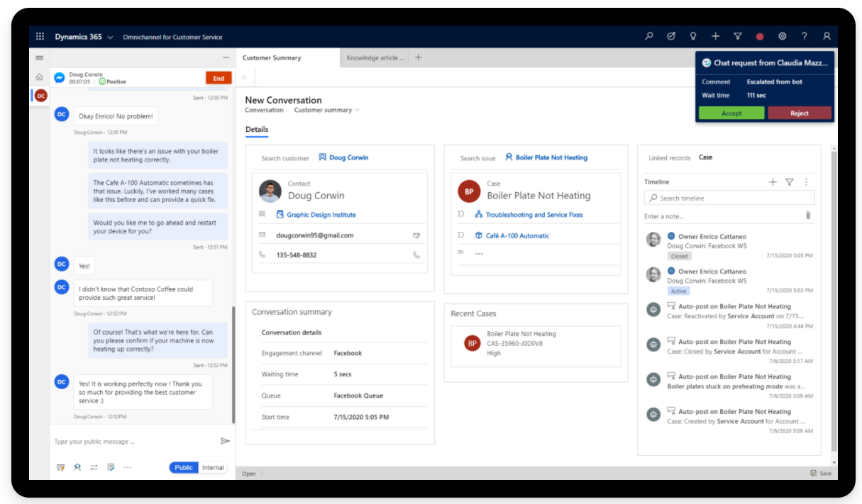Select the DC session avatar in sidebar

tap(40, 96)
